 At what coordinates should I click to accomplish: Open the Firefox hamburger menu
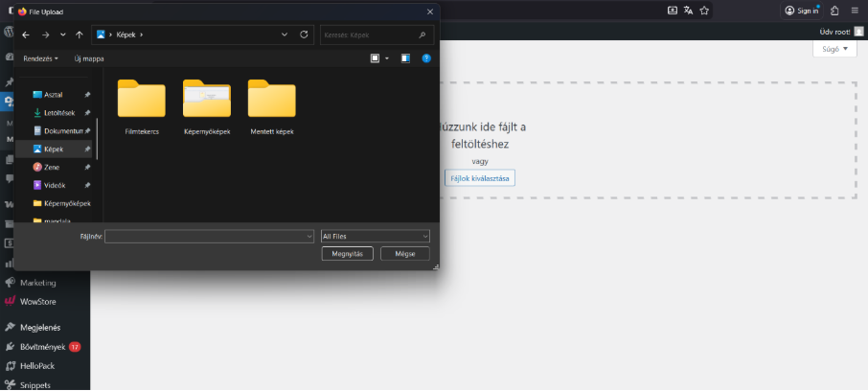pyautogui.click(x=856, y=11)
